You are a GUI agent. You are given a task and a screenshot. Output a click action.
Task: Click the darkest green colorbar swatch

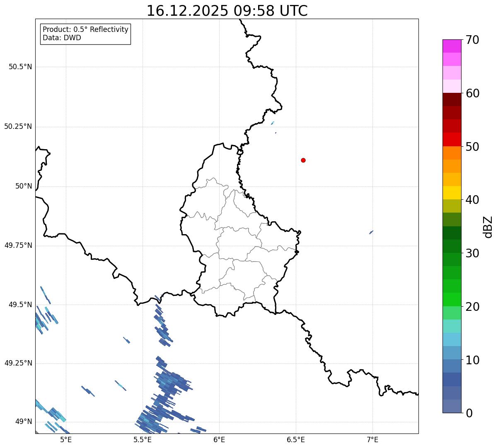click(x=452, y=233)
